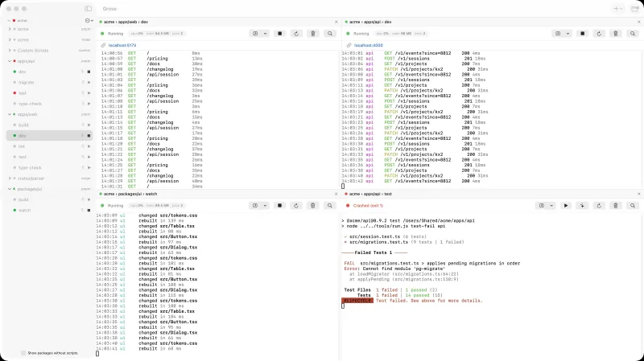Run the test script under apps/api in sidebar
Screen dimensions: 644x361
pos(89,93)
